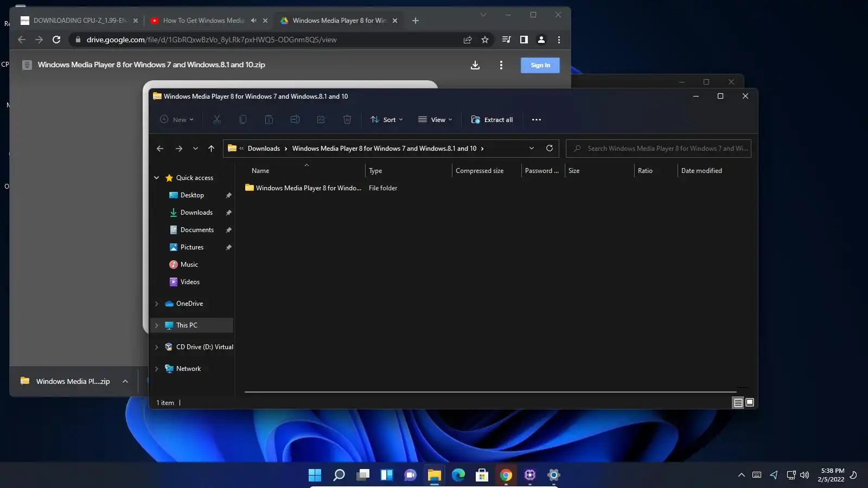Open the See more ellipsis in Explorer
This screenshot has width=868, height=488.
pos(537,120)
